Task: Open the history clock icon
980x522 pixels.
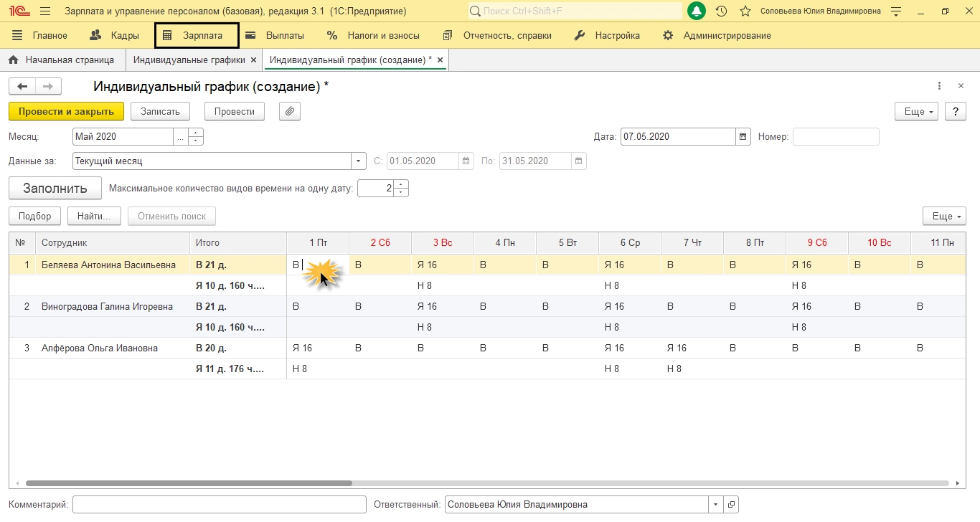Action: [x=721, y=11]
